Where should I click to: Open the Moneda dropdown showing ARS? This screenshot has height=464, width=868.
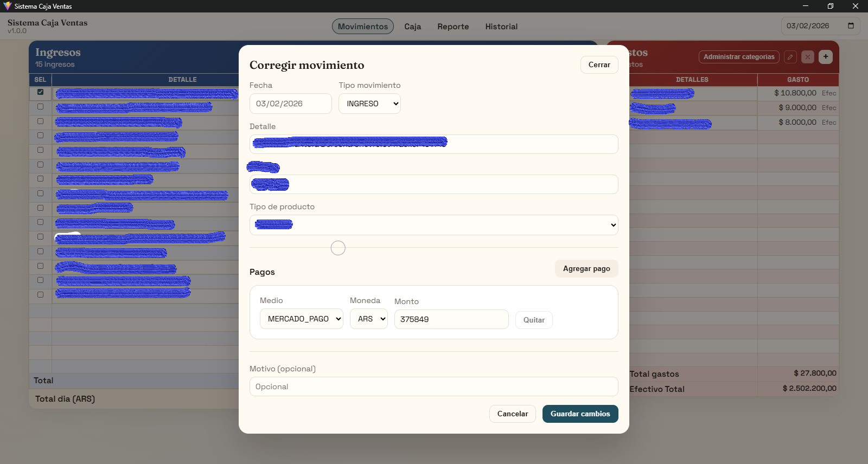369,319
